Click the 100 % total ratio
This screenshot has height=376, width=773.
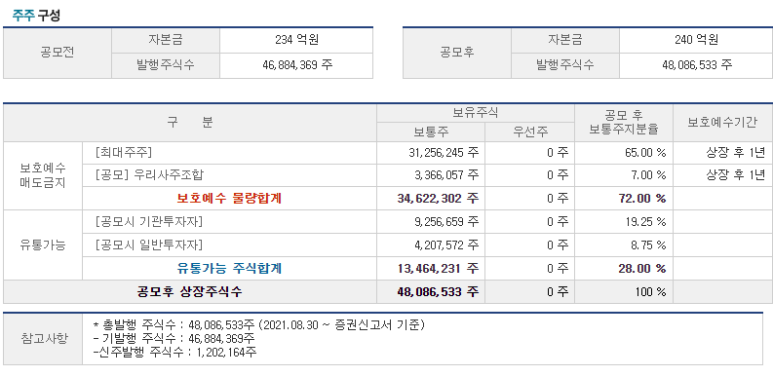(651, 292)
